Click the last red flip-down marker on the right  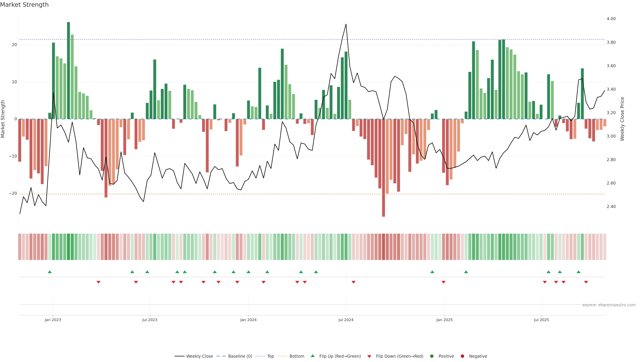click(x=586, y=282)
